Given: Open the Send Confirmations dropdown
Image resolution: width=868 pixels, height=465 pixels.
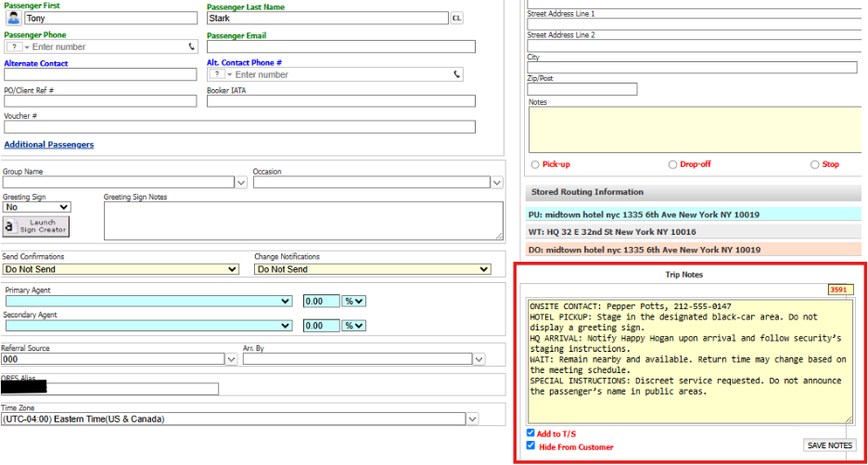Looking at the screenshot, I should (x=121, y=269).
